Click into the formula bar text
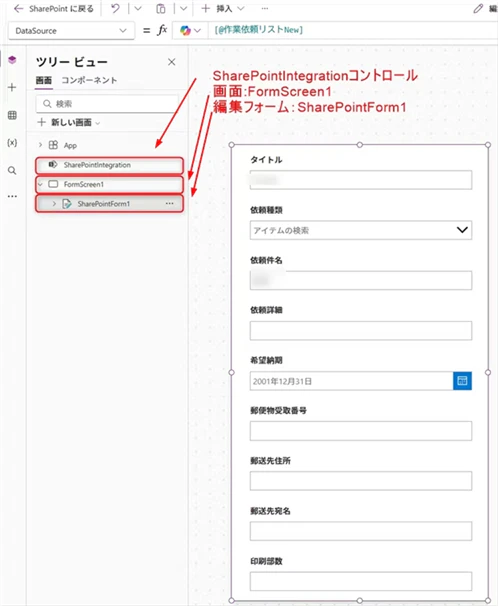The height and width of the screenshot is (606, 498). coord(258,30)
